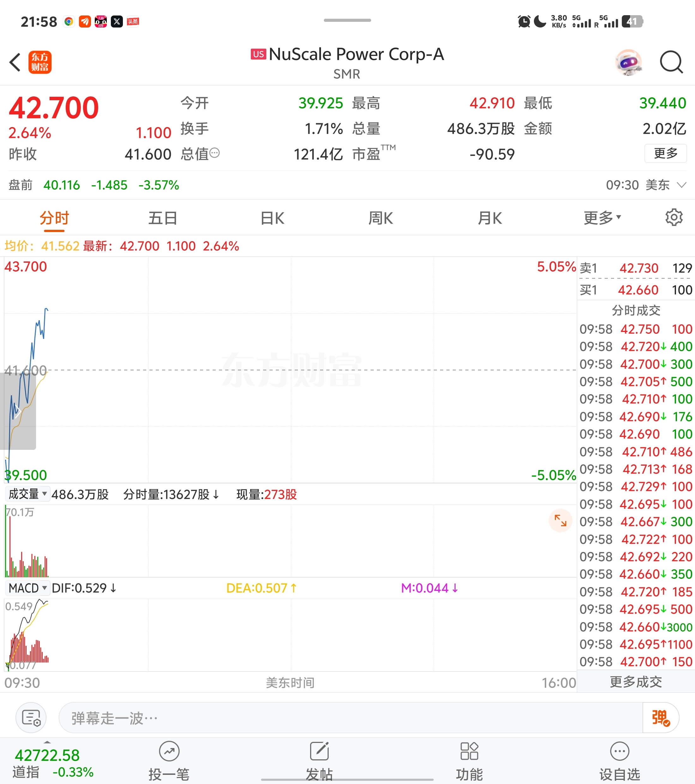
Task: Tap the 弹幕走一波 input field
Action: click(x=351, y=717)
